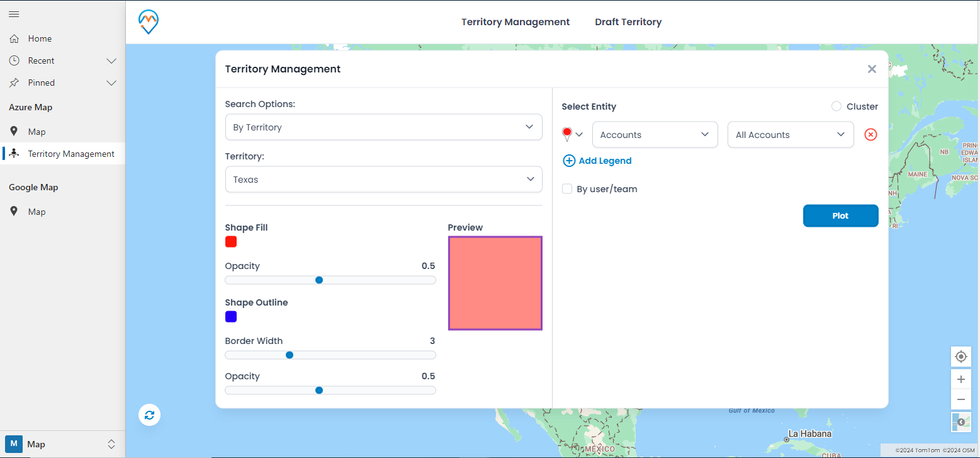Click the Add Legend link
The height and width of the screenshot is (458, 980).
point(605,161)
